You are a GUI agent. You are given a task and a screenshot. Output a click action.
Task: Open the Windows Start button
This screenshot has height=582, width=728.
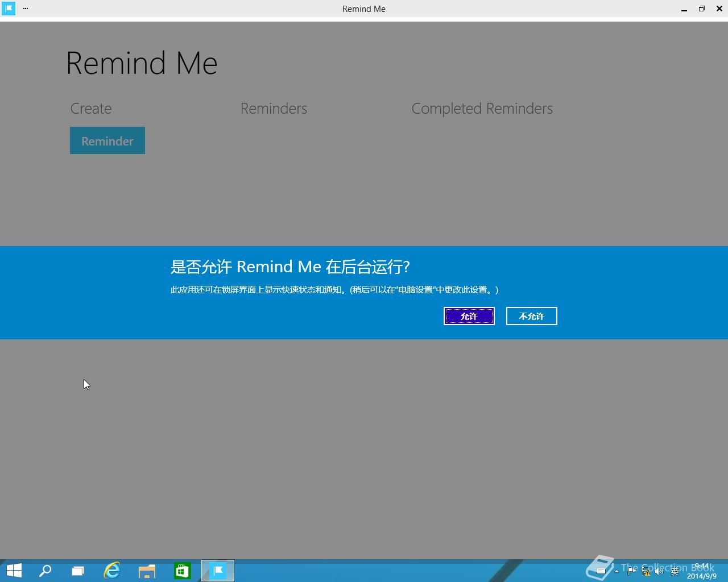14,571
